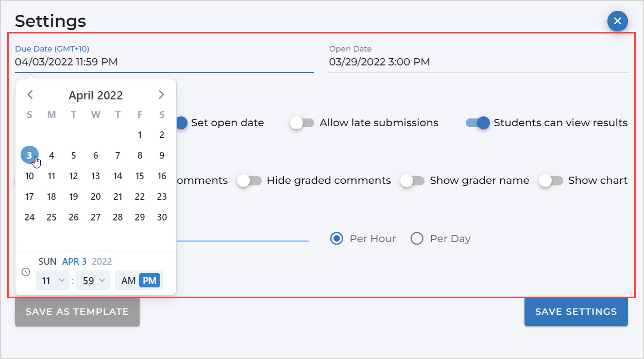Click the Open Date field
This screenshot has width=644, height=359.
[478, 62]
